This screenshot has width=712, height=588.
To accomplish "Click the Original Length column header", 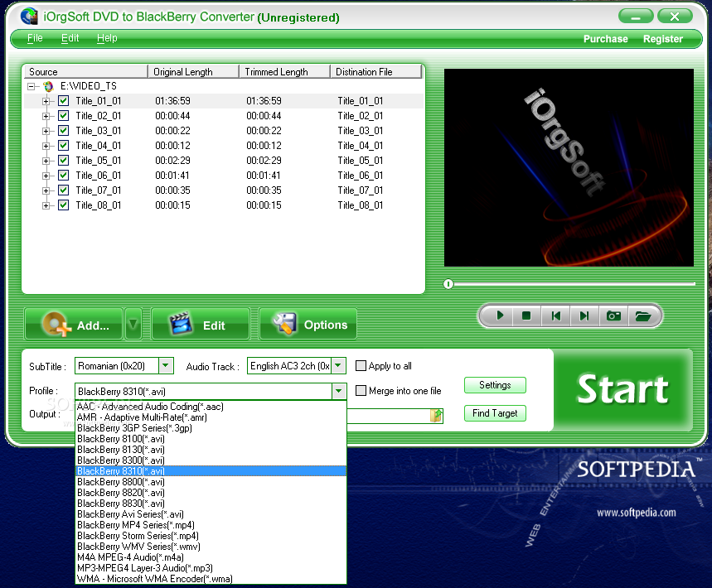I will click(193, 72).
